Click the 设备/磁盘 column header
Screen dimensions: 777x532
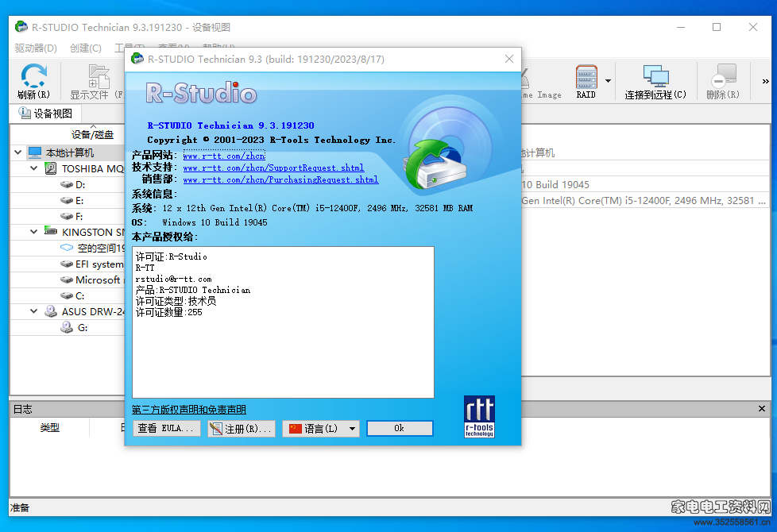tap(92, 134)
